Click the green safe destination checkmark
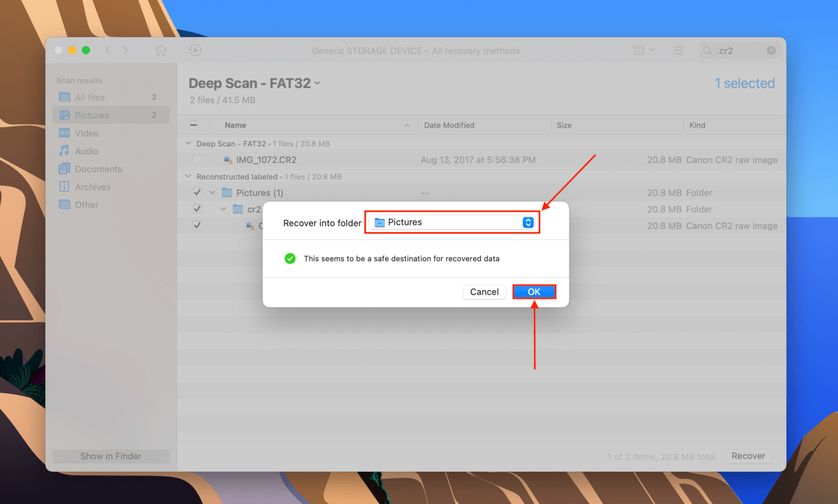 coord(290,259)
